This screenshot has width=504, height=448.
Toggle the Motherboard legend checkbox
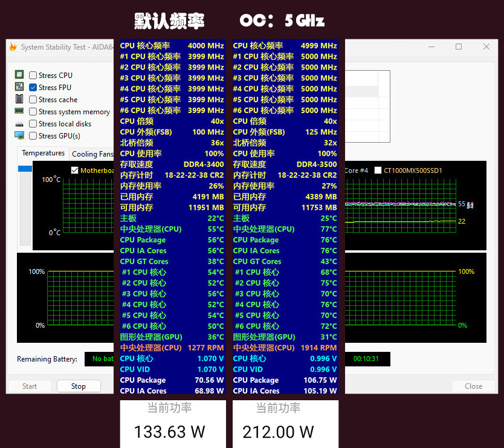click(76, 170)
